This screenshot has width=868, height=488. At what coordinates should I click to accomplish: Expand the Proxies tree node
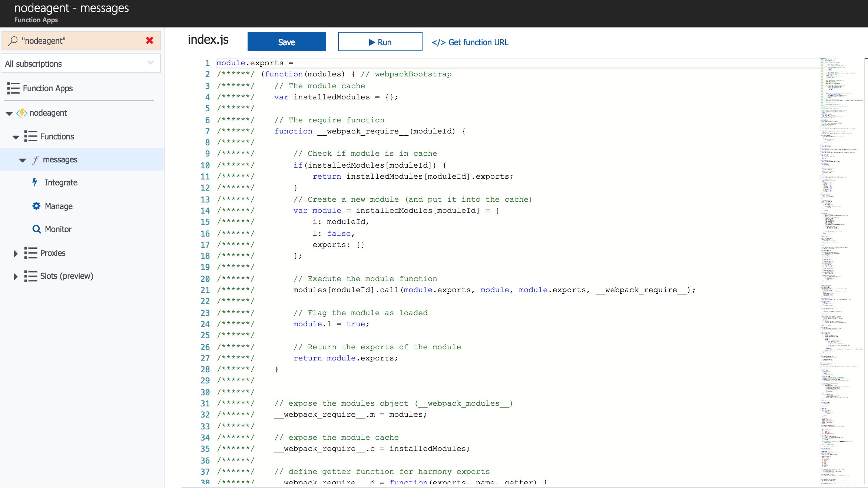point(16,254)
